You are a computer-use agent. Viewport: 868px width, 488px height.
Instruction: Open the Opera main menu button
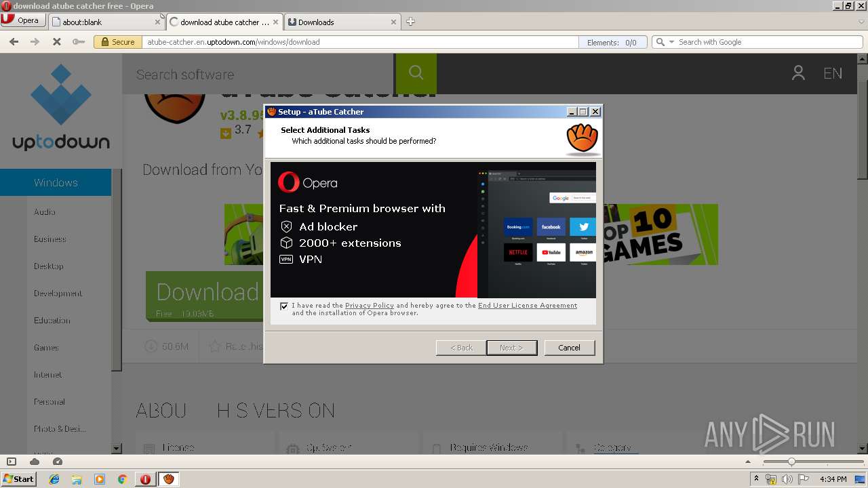23,20
